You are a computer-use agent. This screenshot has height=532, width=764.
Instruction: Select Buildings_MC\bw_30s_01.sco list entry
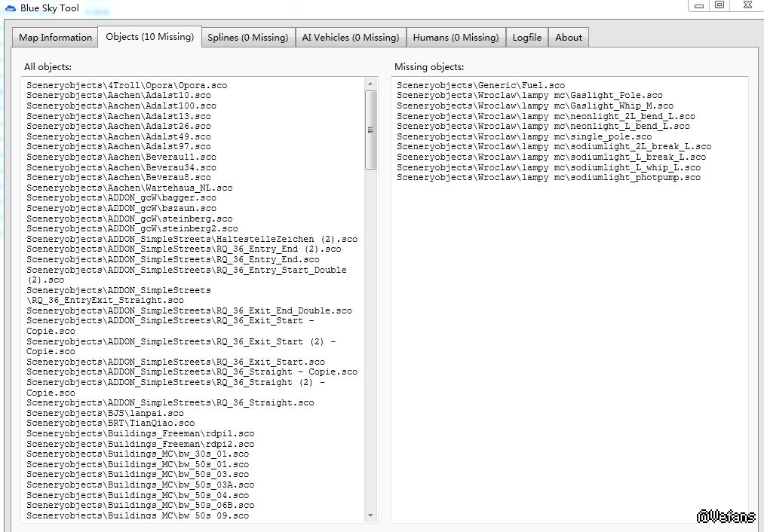point(137,454)
